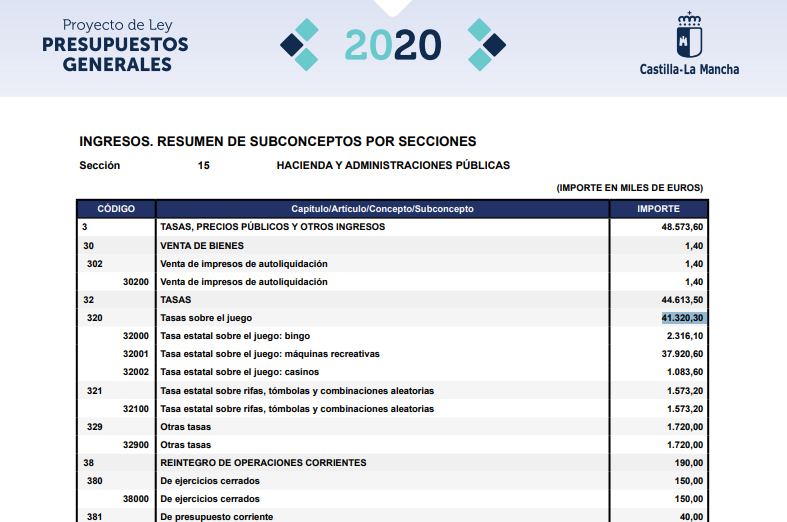Click 'Venta de impresos de autoliquidación' in row 30200
The width and height of the screenshot is (787, 522).
coord(243,282)
